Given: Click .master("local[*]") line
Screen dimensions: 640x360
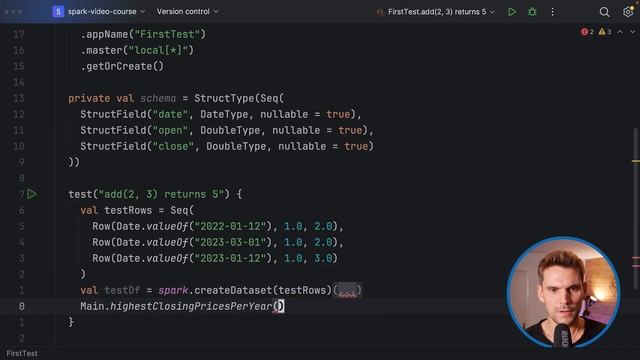Looking at the screenshot, I should pyautogui.click(x=137, y=50).
